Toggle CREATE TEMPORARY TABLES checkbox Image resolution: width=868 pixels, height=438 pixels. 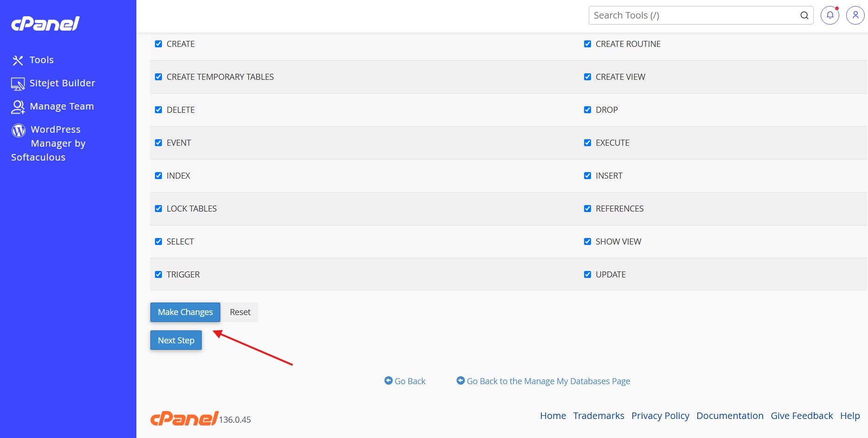[158, 77]
